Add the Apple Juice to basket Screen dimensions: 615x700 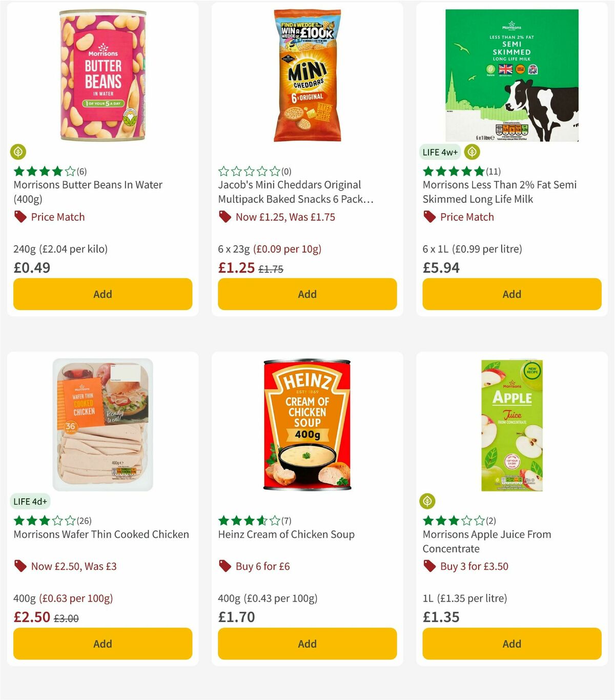(511, 644)
